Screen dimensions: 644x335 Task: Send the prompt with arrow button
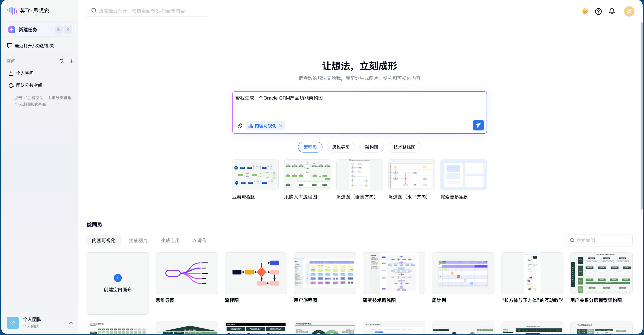(x=478, y=125)
